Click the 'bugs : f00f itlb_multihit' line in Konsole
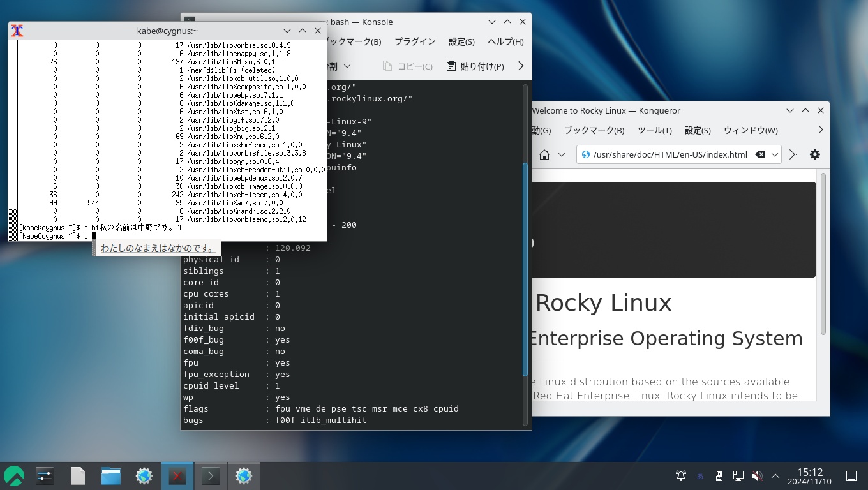Viewport: 868px width, 490px height. point(275,420)
